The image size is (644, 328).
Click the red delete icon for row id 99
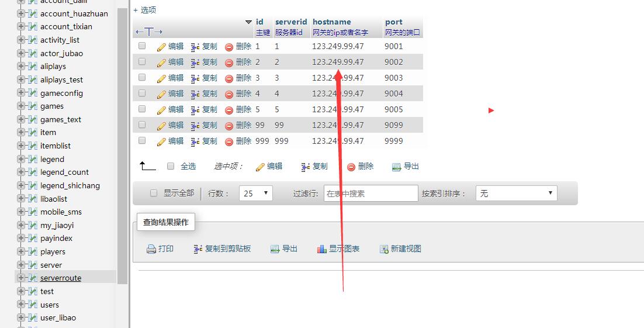[229, 126]
